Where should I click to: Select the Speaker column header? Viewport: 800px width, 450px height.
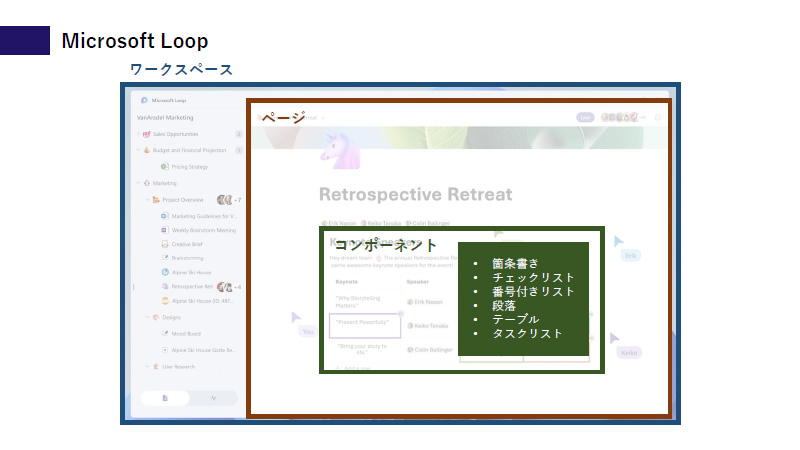(x=417, y=282)
